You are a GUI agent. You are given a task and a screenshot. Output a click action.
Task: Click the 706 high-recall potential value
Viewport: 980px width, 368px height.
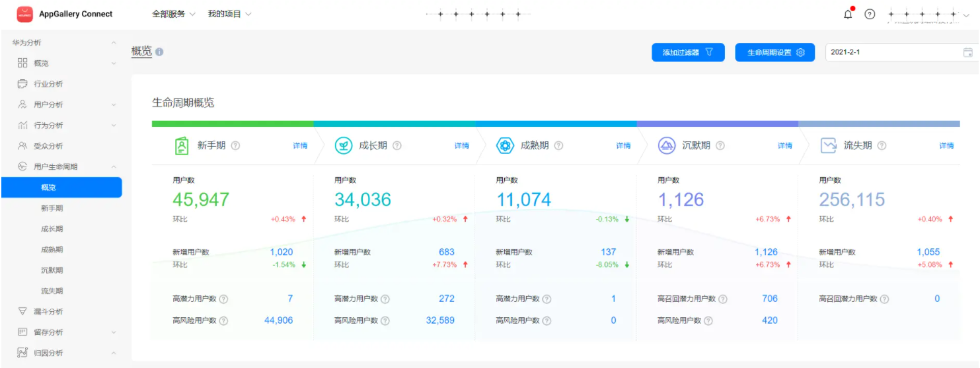pyautogui.click(x=770, y=299)
